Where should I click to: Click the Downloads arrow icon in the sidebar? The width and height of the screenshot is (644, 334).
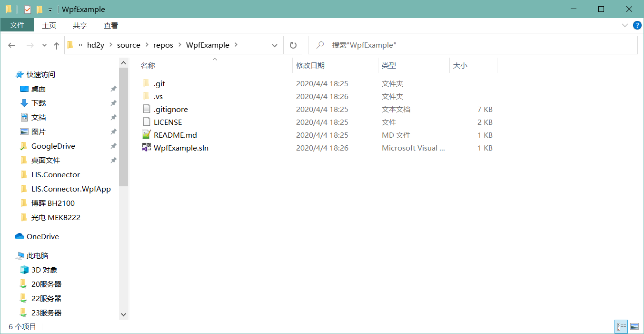tap(24, 103)
